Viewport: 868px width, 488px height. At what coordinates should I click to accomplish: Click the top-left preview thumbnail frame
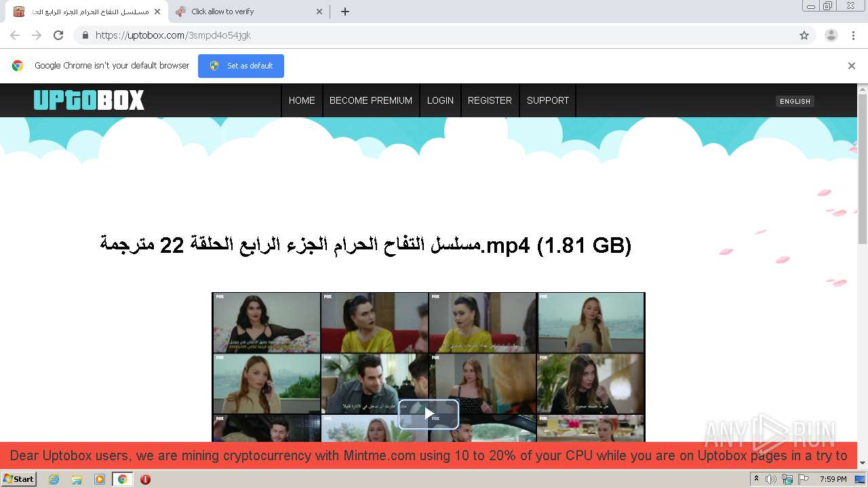pos(267,323)
